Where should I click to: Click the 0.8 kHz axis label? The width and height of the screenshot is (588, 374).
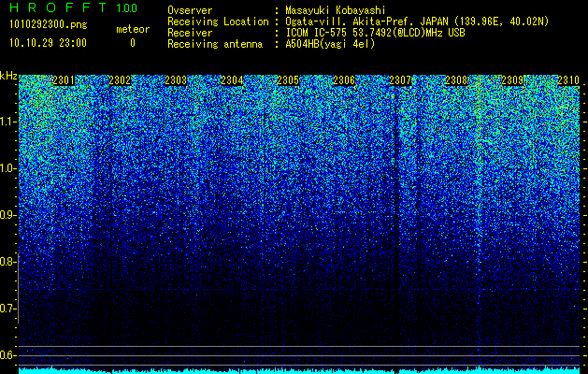click(x=8, y=262)
